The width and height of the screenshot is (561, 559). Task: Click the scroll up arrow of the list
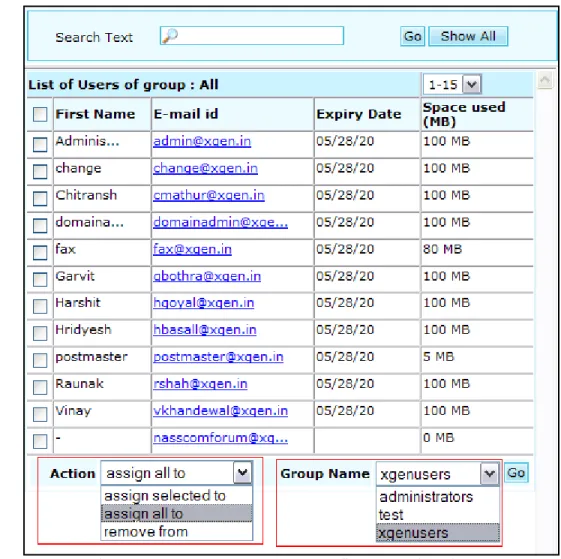click(x=545, y=81)
